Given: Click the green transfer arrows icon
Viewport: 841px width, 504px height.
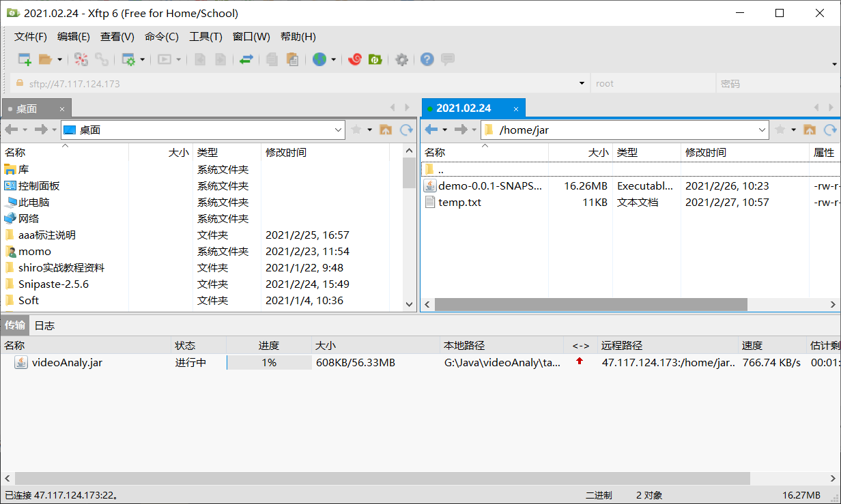Looking at the screenshot, I should [246, 59].
